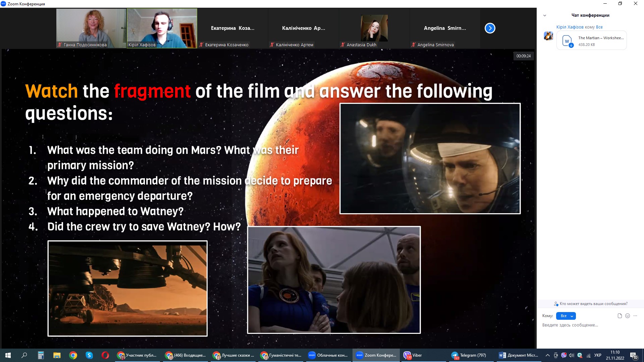The height and width of the screenshot is (362, 644).
Task: Switch to the Документ Microsoft Word taskbar item
Action: click(x=519, y=355)
